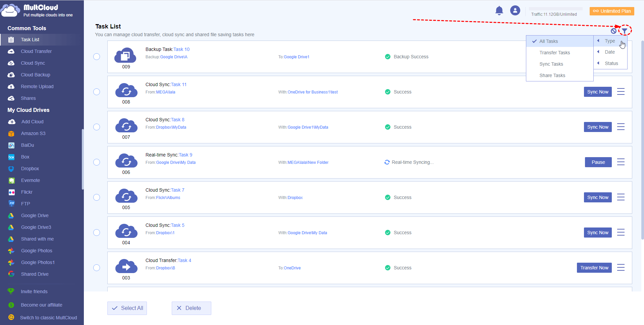Choose Transfer Tasks from the filter menu
The width and height of the screenshot is (644, 325).
point(554,53)
